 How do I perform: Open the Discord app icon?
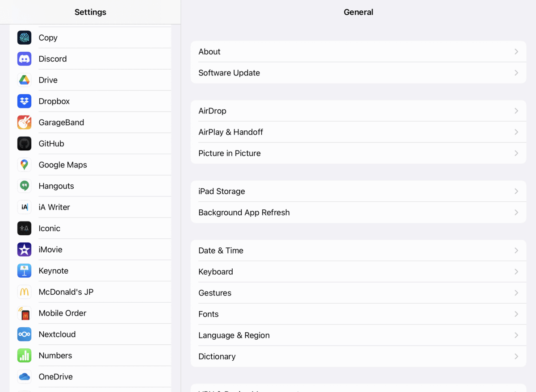point(24,58)
